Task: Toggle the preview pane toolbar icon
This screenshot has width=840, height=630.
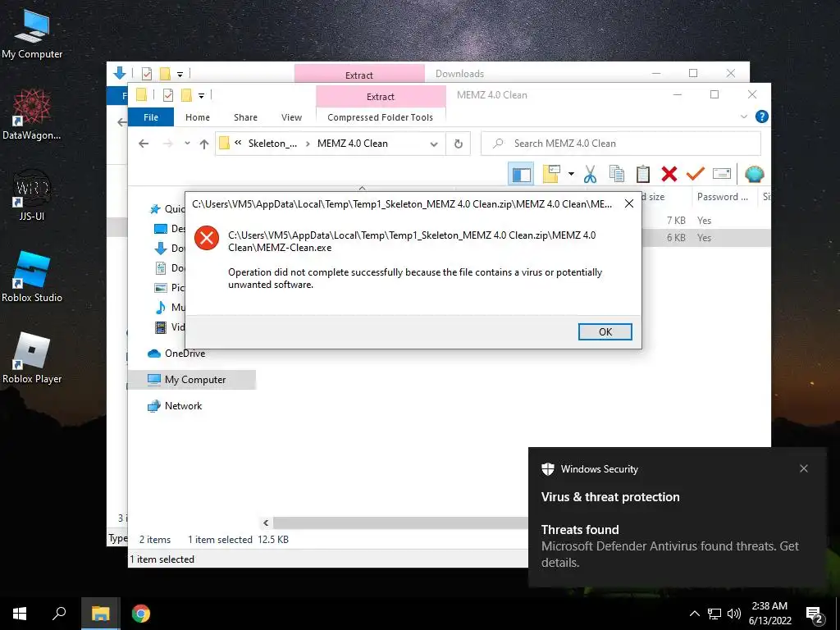Action: 521,174
